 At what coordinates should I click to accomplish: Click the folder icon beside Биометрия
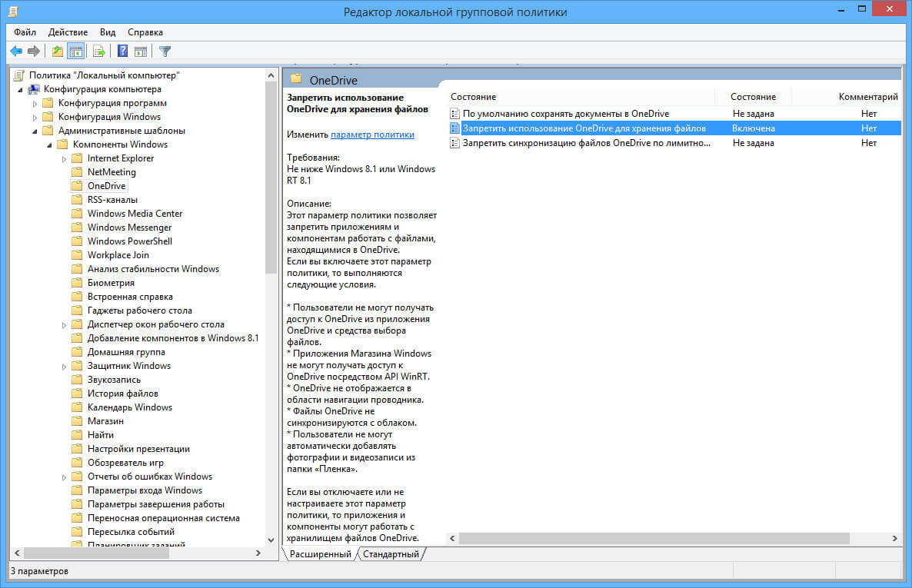pyautogui.click(x=77, y=283)
